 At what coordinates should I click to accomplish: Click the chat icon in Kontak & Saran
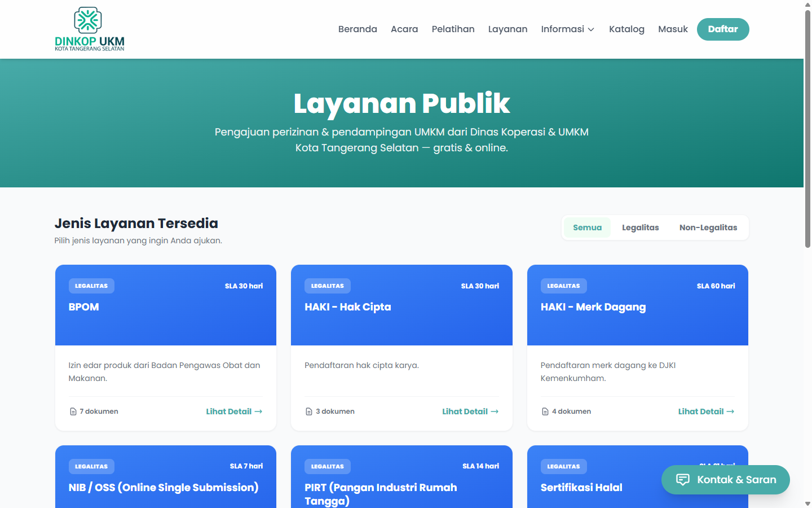tap(682, 480)
